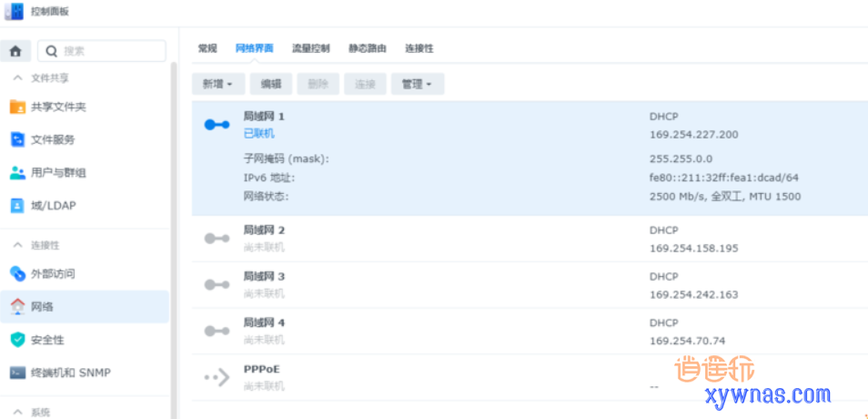This screenshot has width=868, height=419.
Task: Select the 局域网 2 row title
Action: (x=264, y=230)
